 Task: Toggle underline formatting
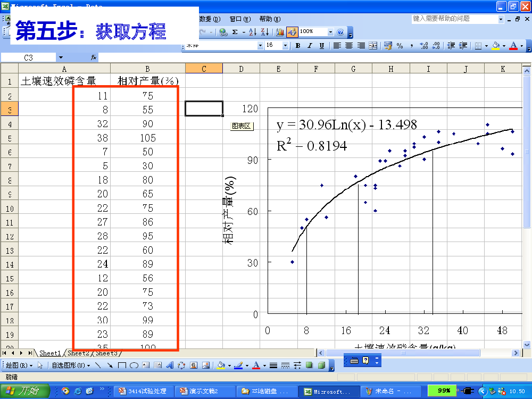point(322,45)
